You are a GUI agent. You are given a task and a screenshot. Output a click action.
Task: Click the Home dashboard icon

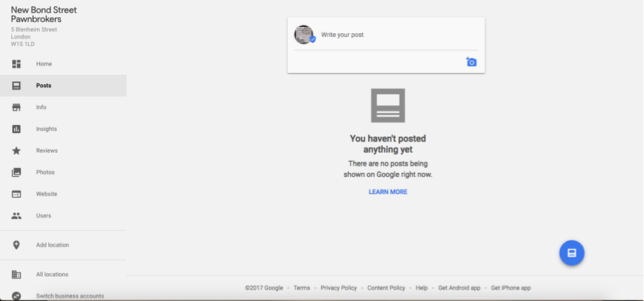coord(17,64)
